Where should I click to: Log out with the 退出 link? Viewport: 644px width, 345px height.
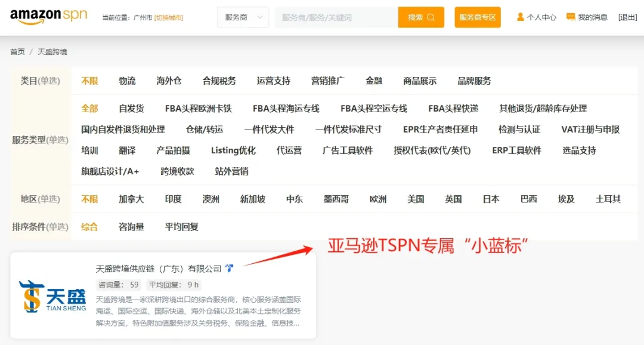(x=627, y=17)
